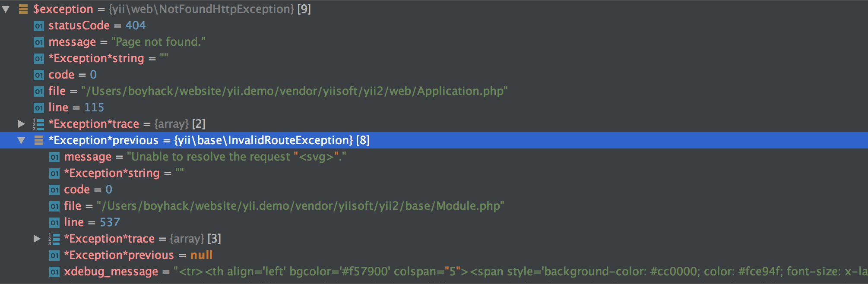Click the icon next to line = 537
This screenshot has width=868, height=284.
[54, 223]
